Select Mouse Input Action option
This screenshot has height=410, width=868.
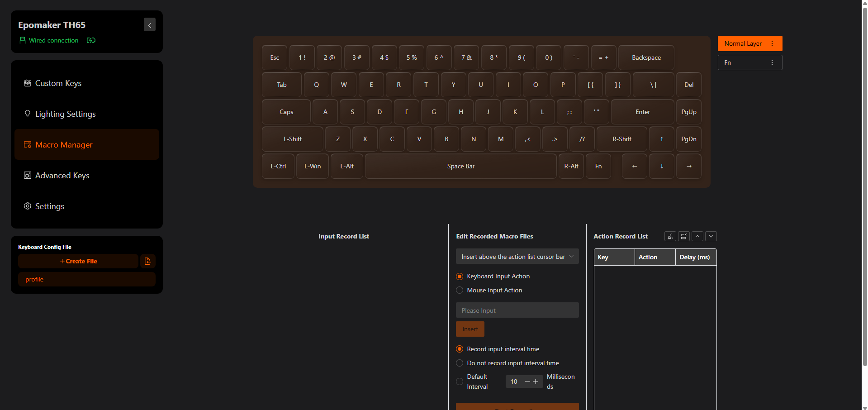point(460,290)
